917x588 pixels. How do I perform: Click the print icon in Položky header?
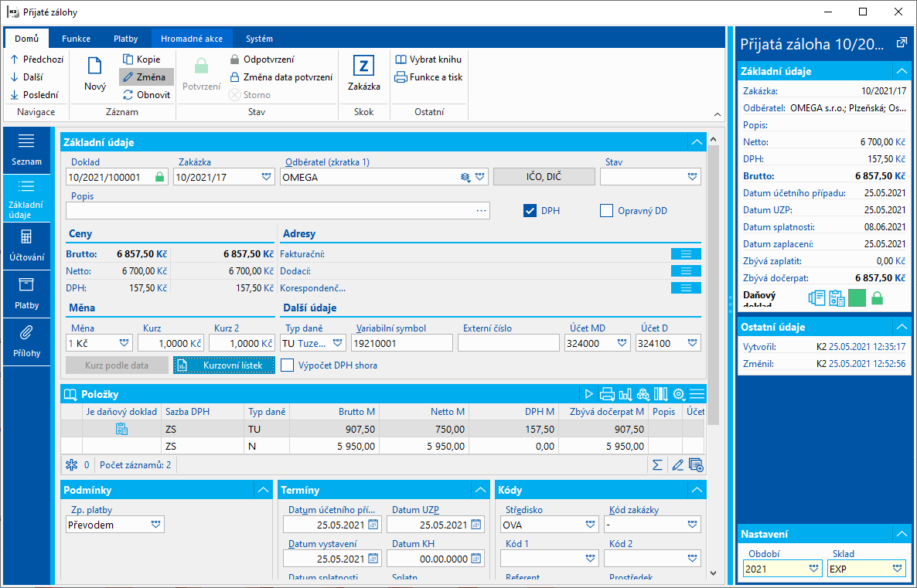click(607, 395)
